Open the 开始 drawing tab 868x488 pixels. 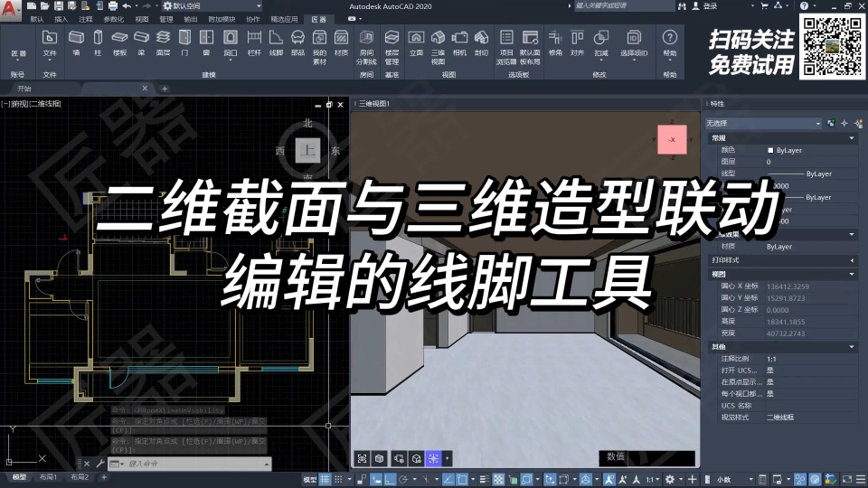(24, 89)
